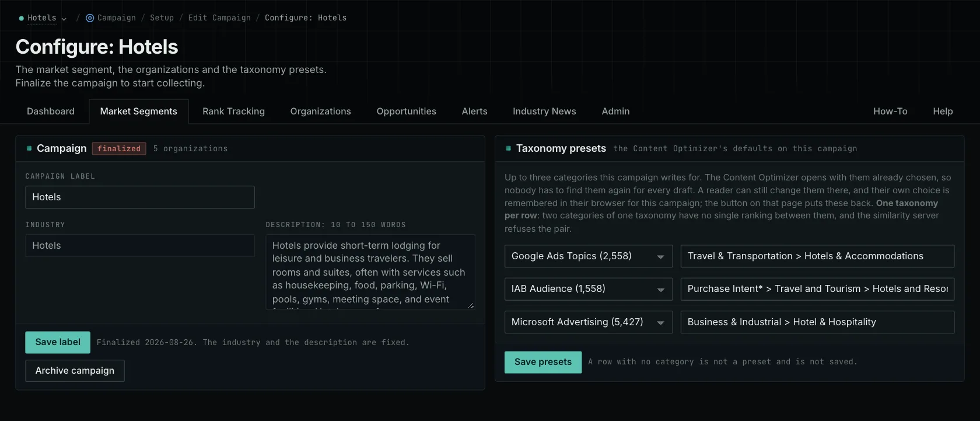Go to Campaign breadcrumb link
The height and width of the screenshot is (421, 980).
click(x=116, y=18)
